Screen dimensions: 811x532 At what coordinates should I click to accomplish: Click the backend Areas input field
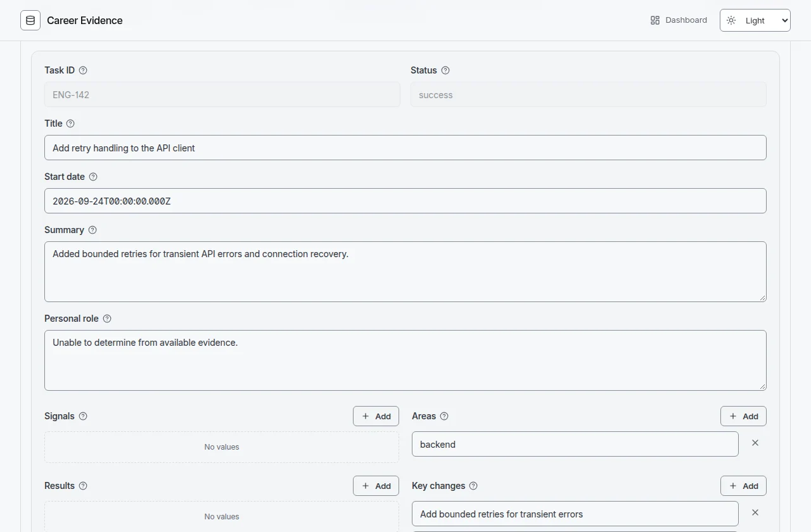pos(575,444)
